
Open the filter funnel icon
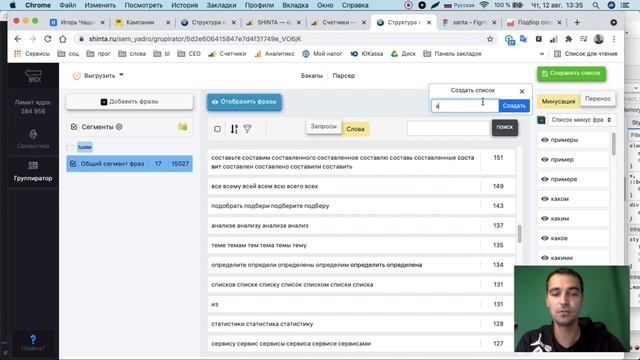tap(247, 129)
